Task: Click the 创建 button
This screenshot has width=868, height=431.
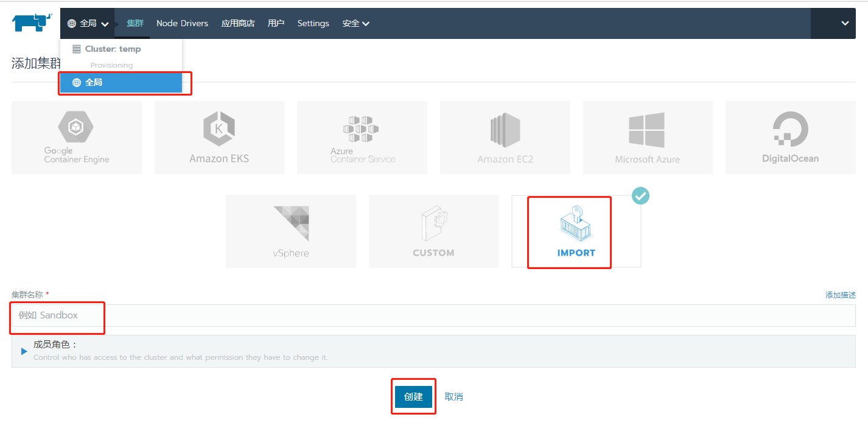Action: pyautogui.click(x=413, y=396)
